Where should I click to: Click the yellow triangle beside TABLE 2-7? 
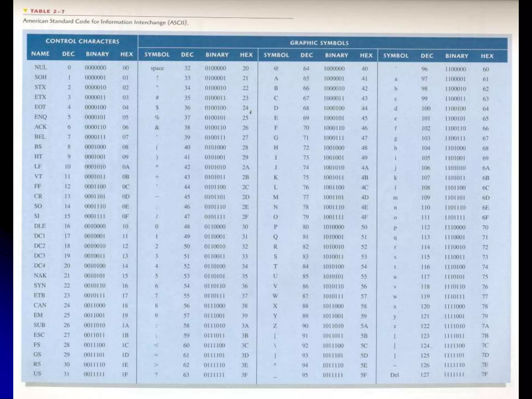pos(25,11)
